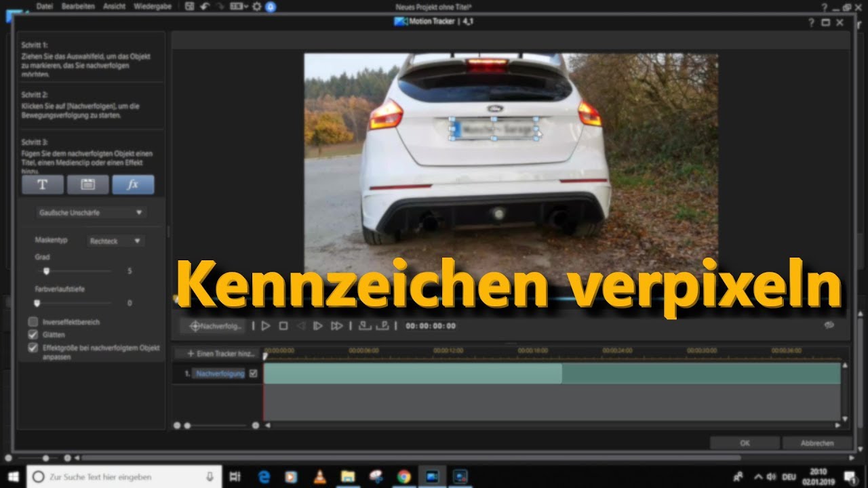Redo the last action

220,6
